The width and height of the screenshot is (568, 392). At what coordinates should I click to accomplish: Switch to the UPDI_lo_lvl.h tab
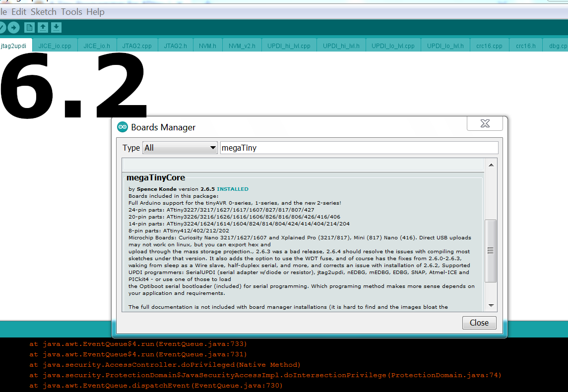coord(445,46)
